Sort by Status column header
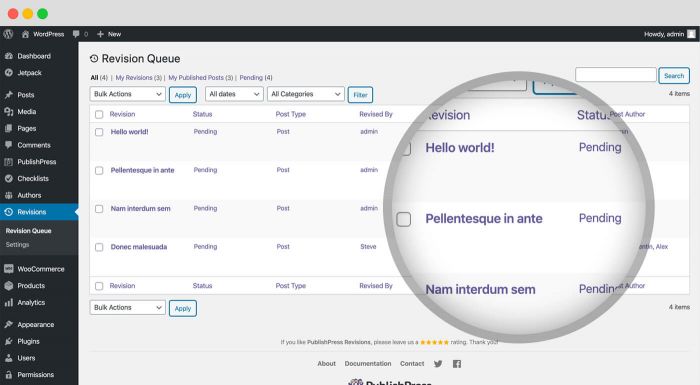 click(x=202, y=114)
